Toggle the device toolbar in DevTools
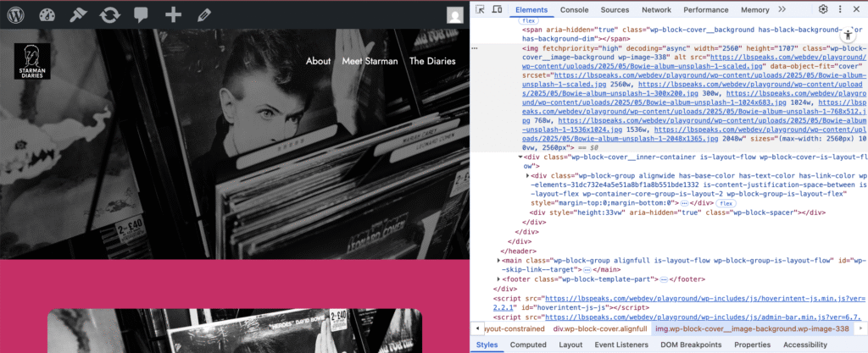Viewport: 868px width, 353px height. click(x=498, y=9)
